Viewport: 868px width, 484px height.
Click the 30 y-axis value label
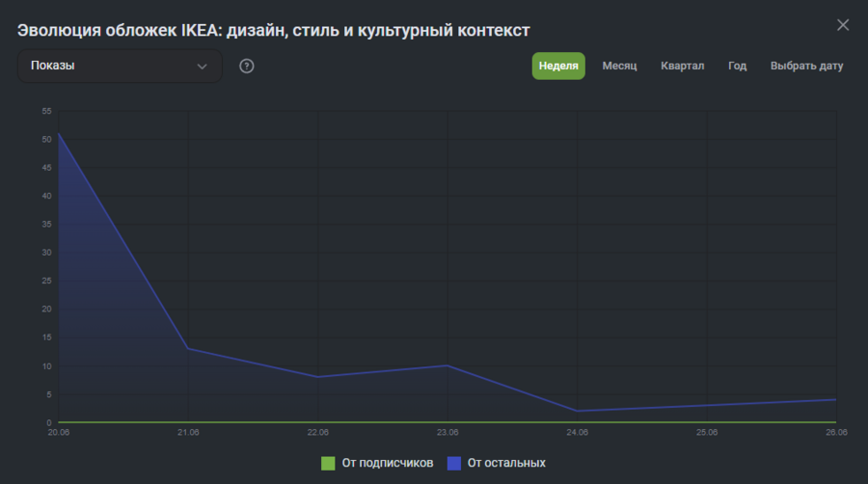[x=46, y=253]
